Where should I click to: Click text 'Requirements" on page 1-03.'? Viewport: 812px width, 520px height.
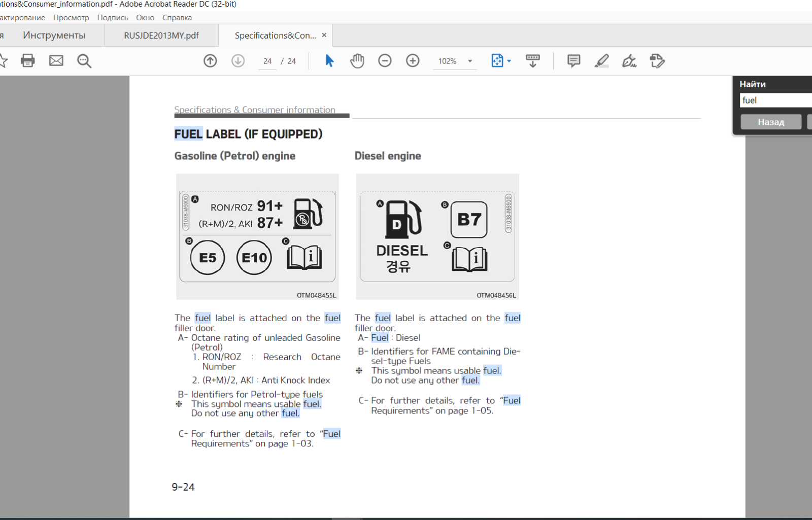[x=252, y=443]
